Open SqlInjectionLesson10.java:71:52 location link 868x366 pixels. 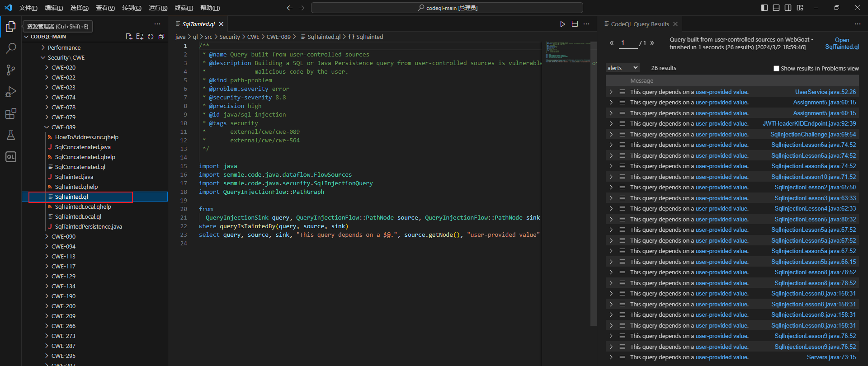pyautogui.click(x=814, y=177)
